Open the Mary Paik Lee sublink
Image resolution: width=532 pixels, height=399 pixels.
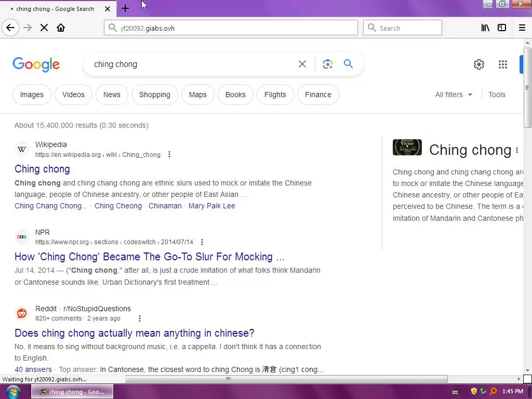point(212,206)
